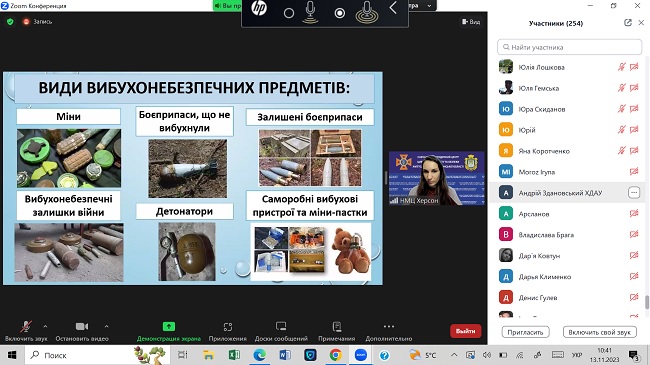This screenshot has width=650, height=365.
Task: Expand audio options caret beside Включить звук
Action: [45, 326]
